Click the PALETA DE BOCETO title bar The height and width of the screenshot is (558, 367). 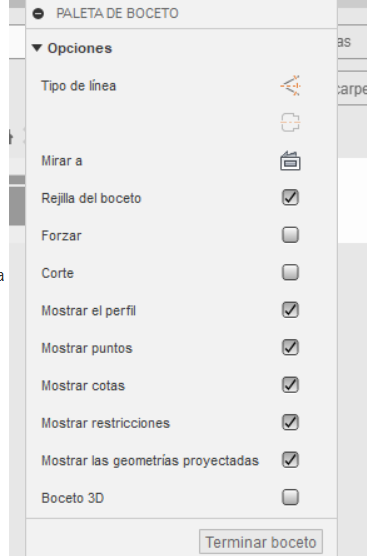[x=182, y=14]
